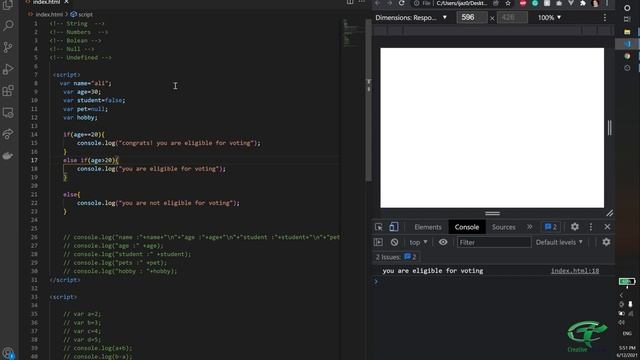Viewport: 640px width, 360px height.
Task: Open Console settings gear icon
Action: pyautogui.click(x=606, y=242)
